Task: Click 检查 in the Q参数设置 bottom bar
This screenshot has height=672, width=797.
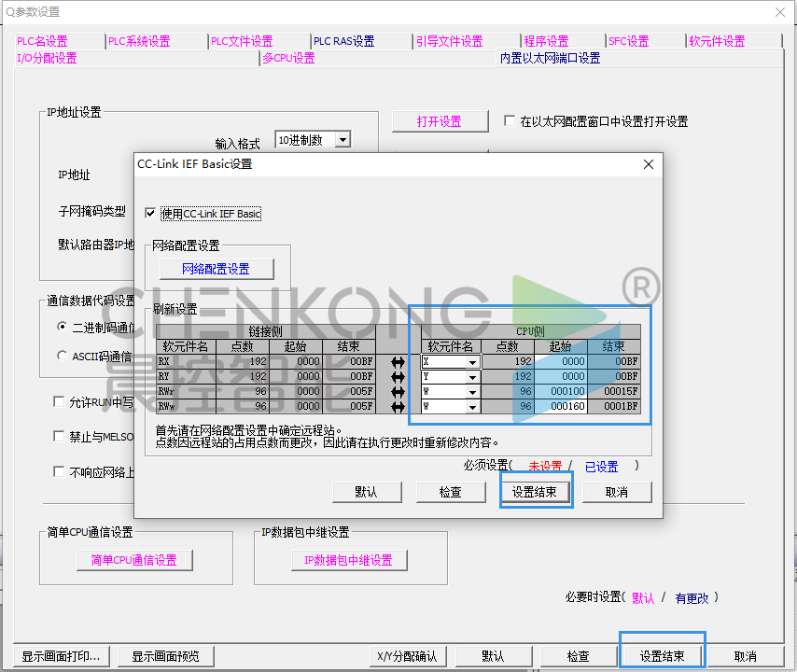Action: (579, 656)
